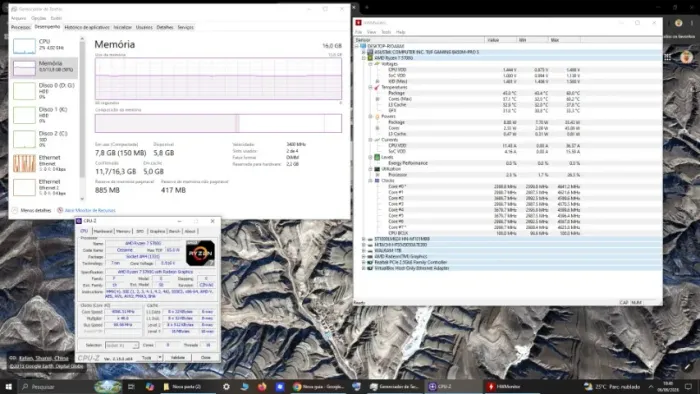Collapse the Temperatures group
Viewport: 700px width, 394px height.
[371, 87]
